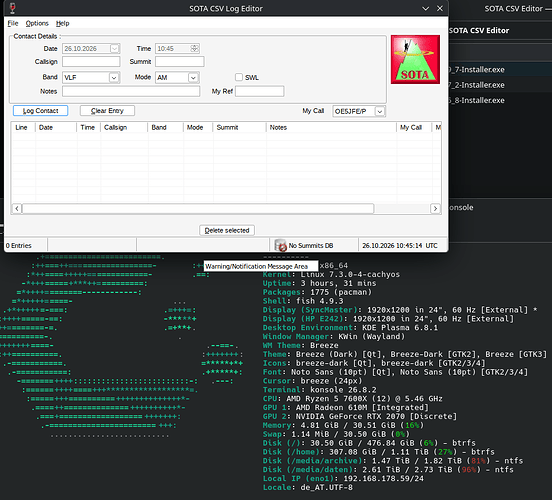Click the Mode column header

[x=198, y=127]
